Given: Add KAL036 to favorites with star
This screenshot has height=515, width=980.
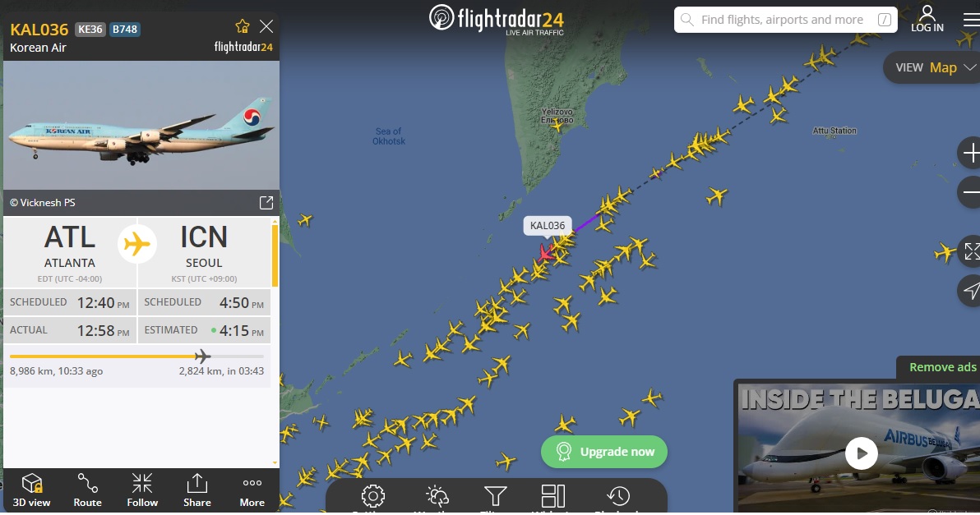Looking at the screenshot, I should point(243,26).
